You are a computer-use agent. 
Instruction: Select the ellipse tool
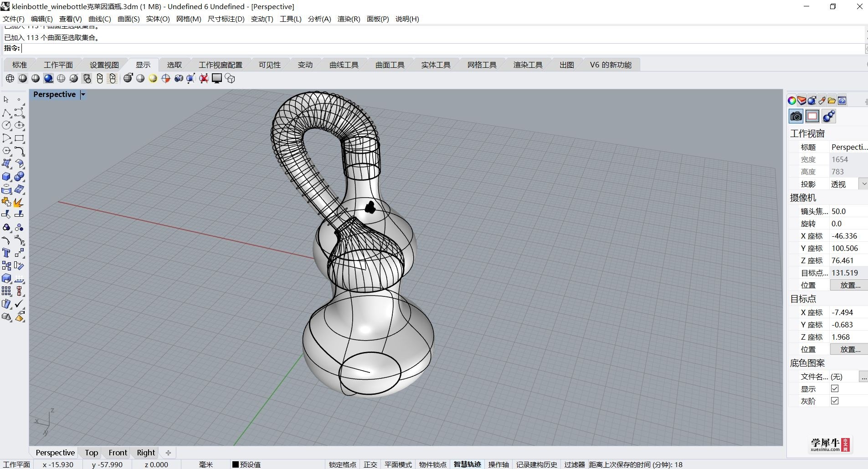point(19,125)
